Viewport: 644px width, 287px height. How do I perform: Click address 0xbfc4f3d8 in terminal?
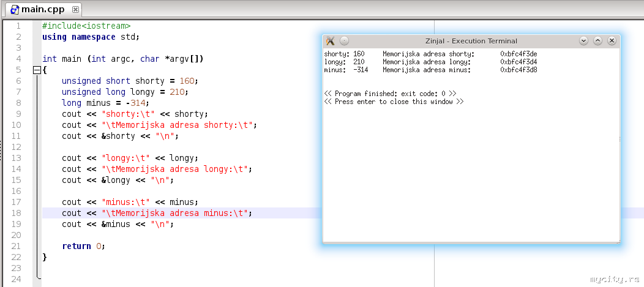519,70
